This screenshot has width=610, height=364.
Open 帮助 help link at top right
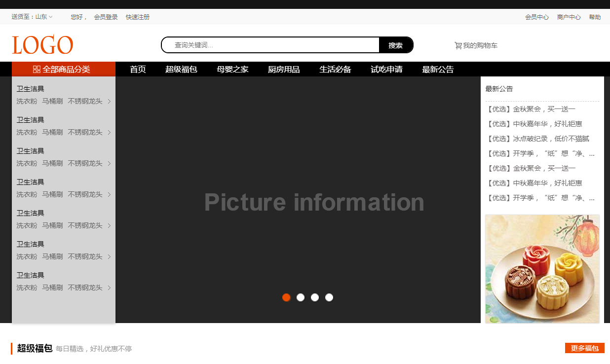click(595, 17)
